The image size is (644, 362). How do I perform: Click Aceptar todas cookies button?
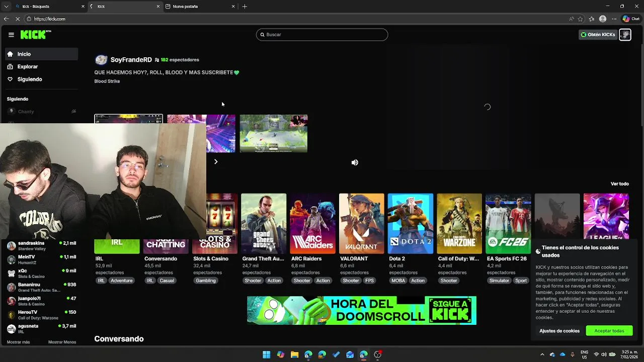609,331
